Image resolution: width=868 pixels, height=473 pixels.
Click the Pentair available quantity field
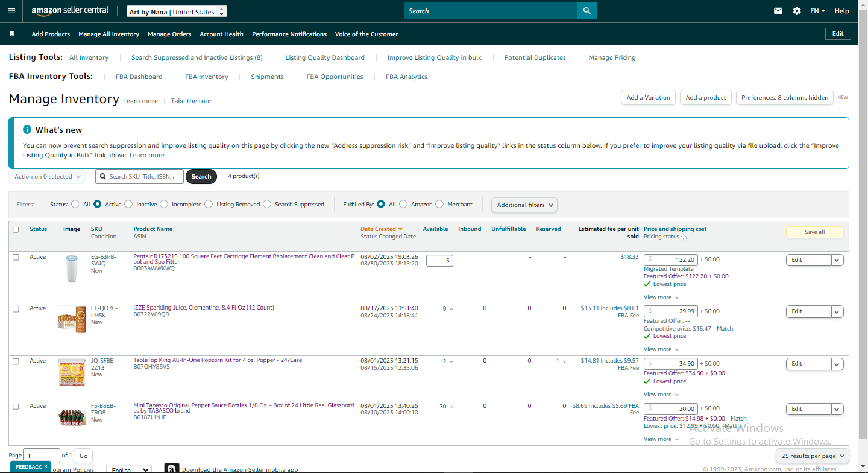(x=439, y=261)
